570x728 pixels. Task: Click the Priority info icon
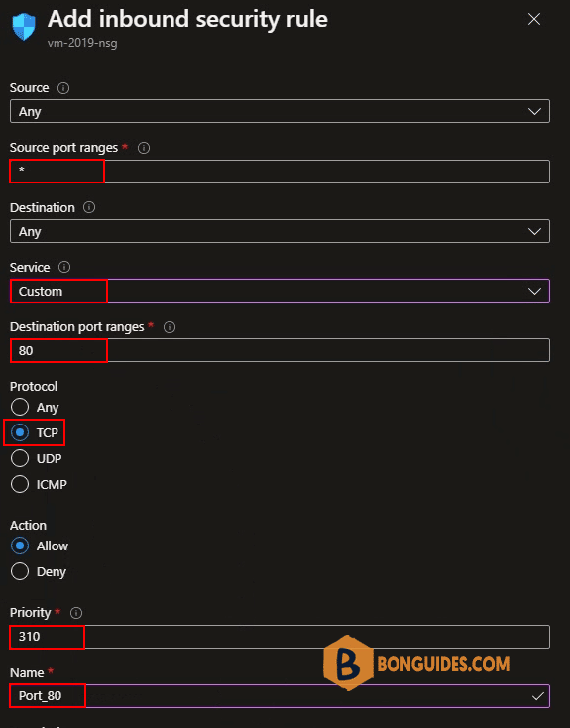76,613
